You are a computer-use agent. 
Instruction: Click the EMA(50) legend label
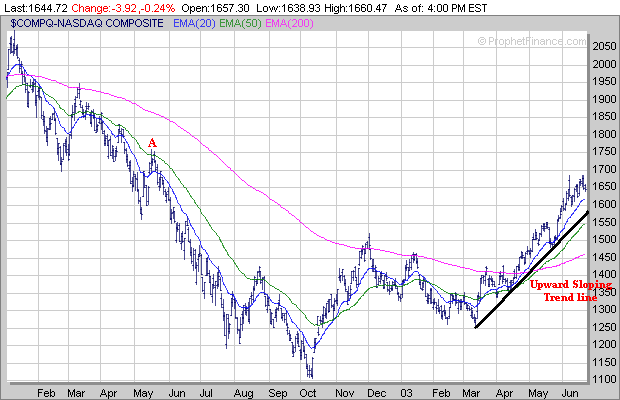coord(240,24)
